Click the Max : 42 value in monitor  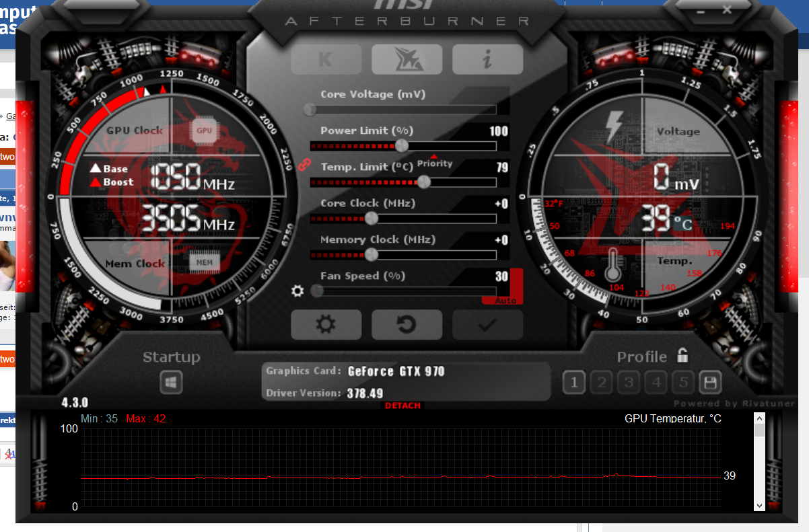pyautogui.click(x=146, y=418)
